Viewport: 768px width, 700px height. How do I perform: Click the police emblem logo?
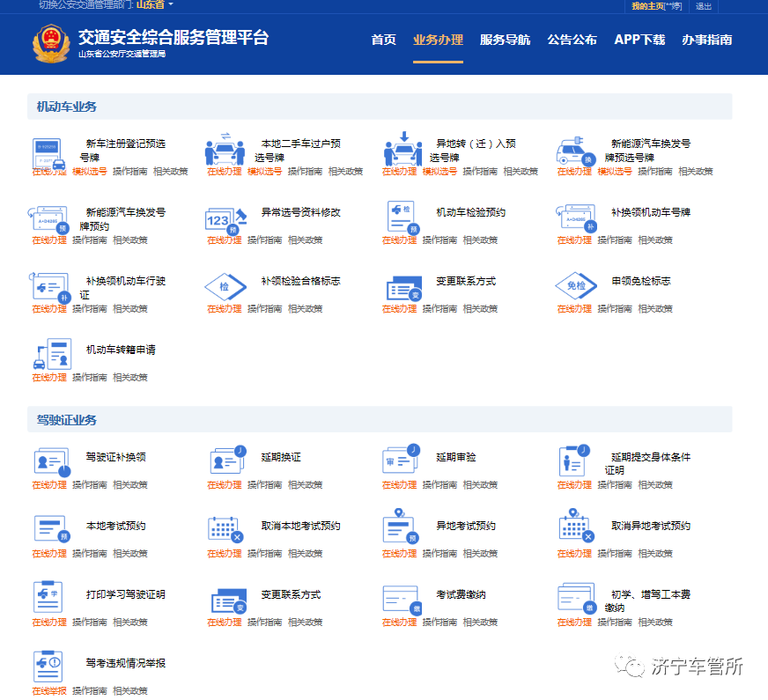tap(51, 43)
